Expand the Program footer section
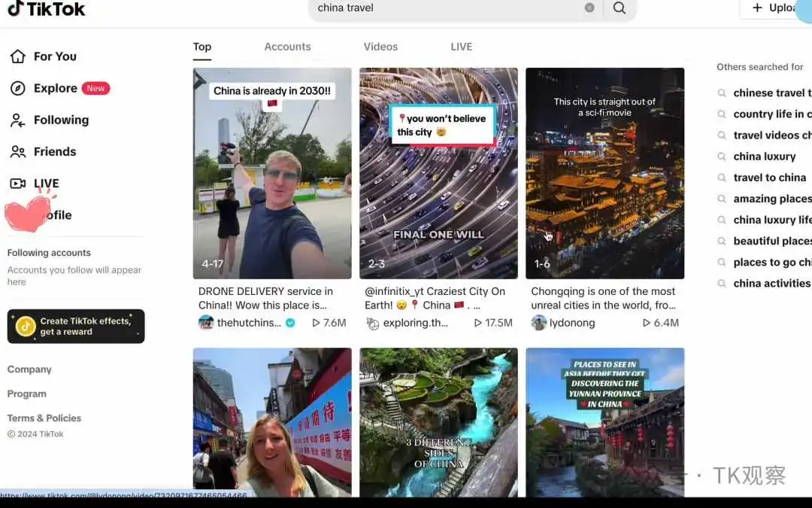812x508 pixels. click(27, 394)
